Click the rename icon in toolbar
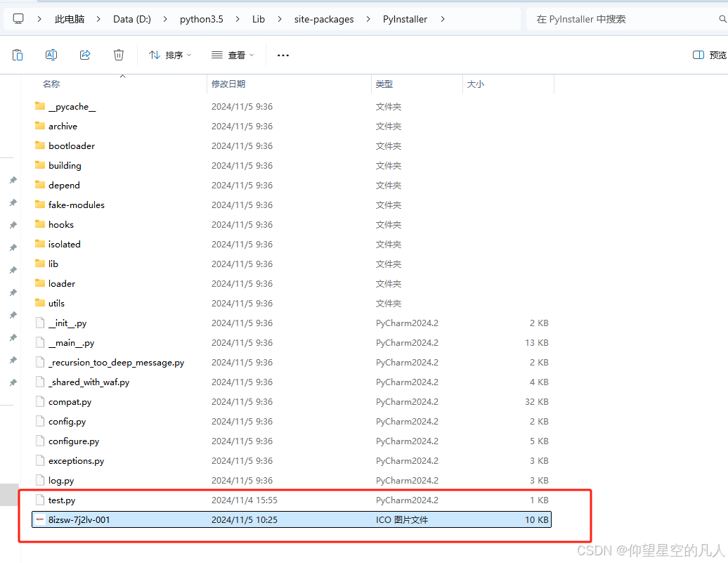This screenshot has height=563, width=728. (x=51, y=55)
